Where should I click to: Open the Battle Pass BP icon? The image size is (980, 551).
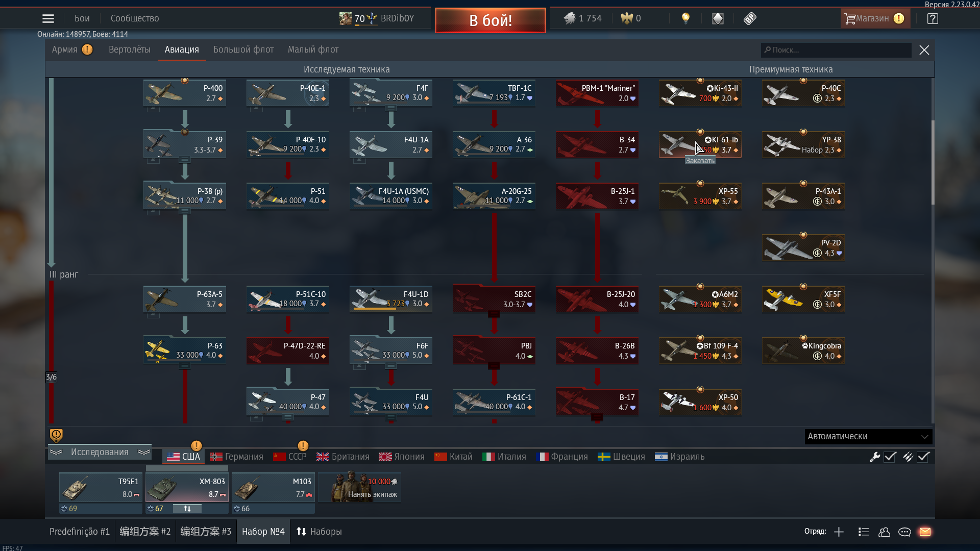(750, 18)
